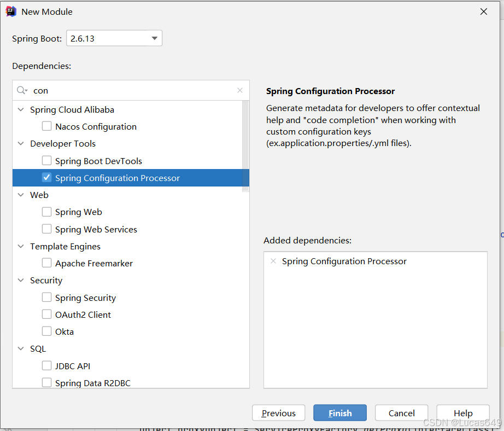Click in the dependency search field containing 'con'
The width and height of the screenshot is (504, 431).
132,90
